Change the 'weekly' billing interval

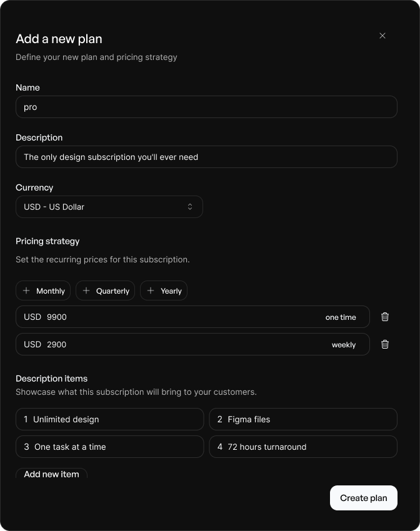pyautogui.click(x=344, y=344)
